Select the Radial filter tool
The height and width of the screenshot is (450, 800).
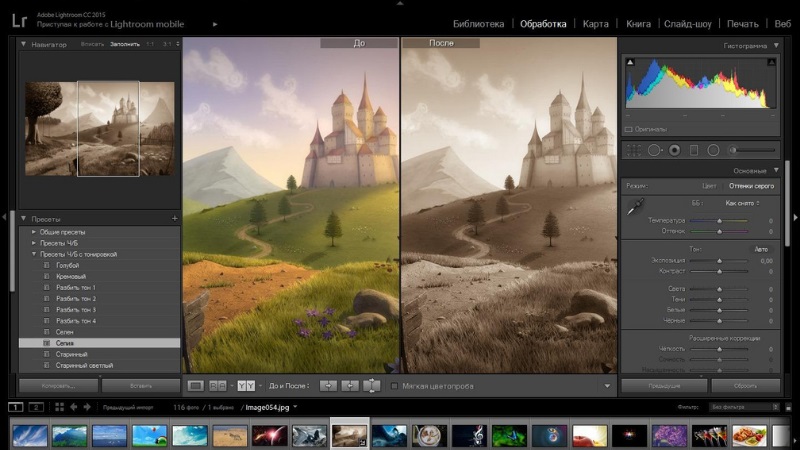click(x=713, y=150)
